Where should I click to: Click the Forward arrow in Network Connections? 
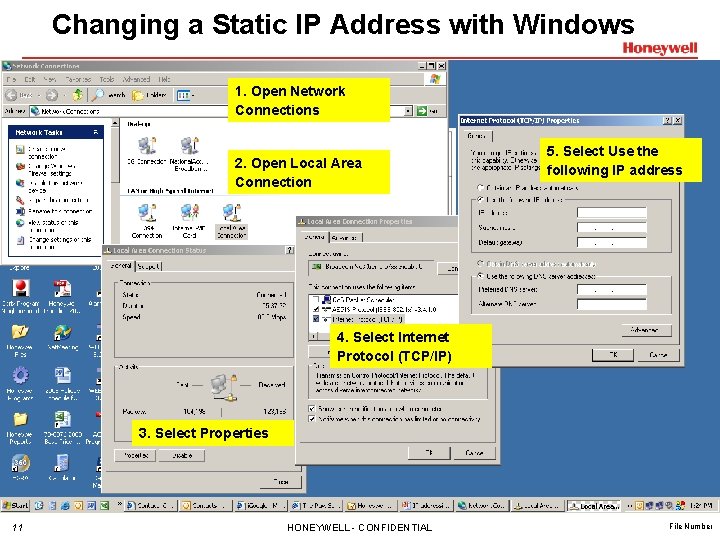[x=51, y=95]
